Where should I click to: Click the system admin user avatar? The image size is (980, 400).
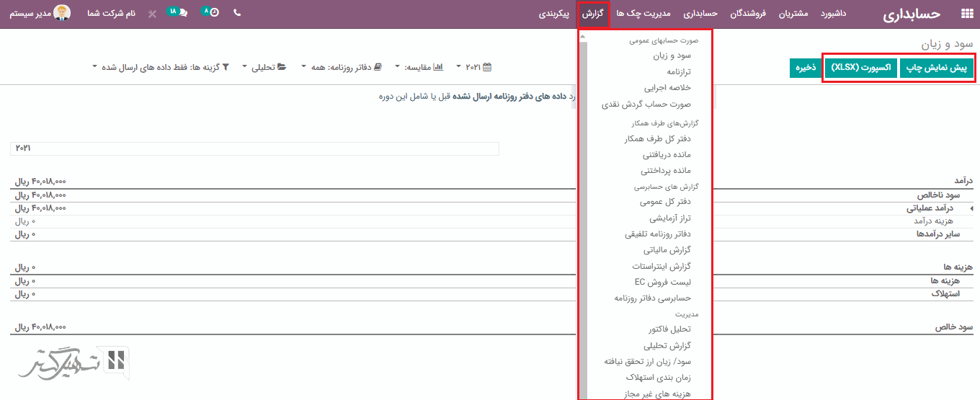63,13
